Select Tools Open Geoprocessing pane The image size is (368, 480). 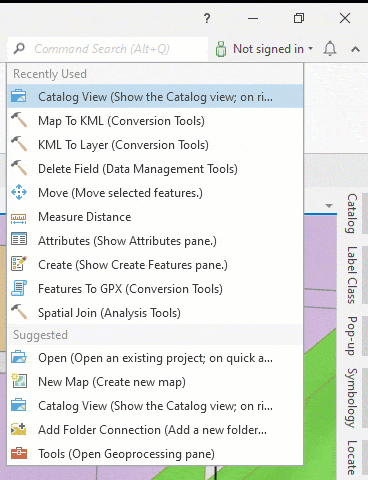click(155, 454)
